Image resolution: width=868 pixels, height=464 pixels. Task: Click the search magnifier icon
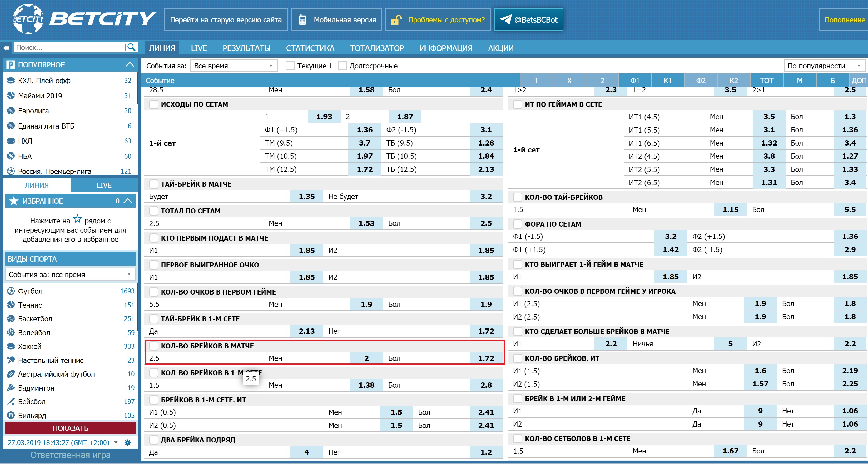click(x=131, y=48)
